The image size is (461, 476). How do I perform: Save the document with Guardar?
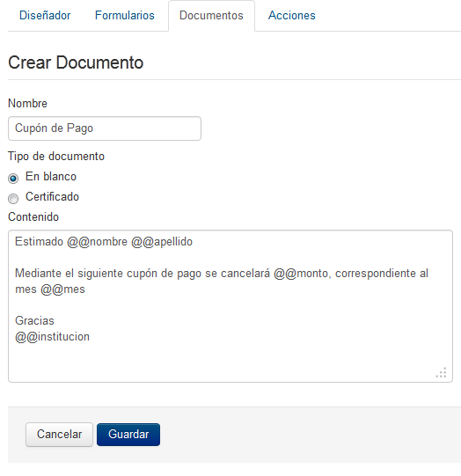tap(128, 435)
